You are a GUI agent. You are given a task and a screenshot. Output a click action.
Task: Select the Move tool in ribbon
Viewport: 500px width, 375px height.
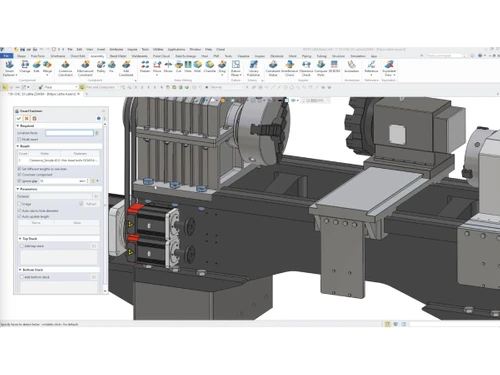tap(157, 67)
